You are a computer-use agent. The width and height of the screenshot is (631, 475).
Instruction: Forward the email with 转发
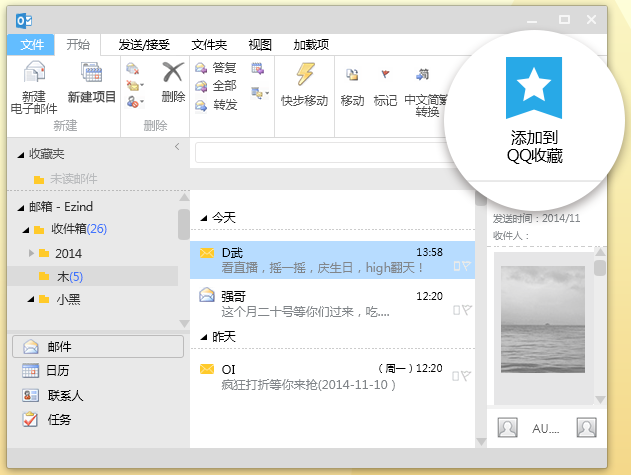tap(216, 105)
